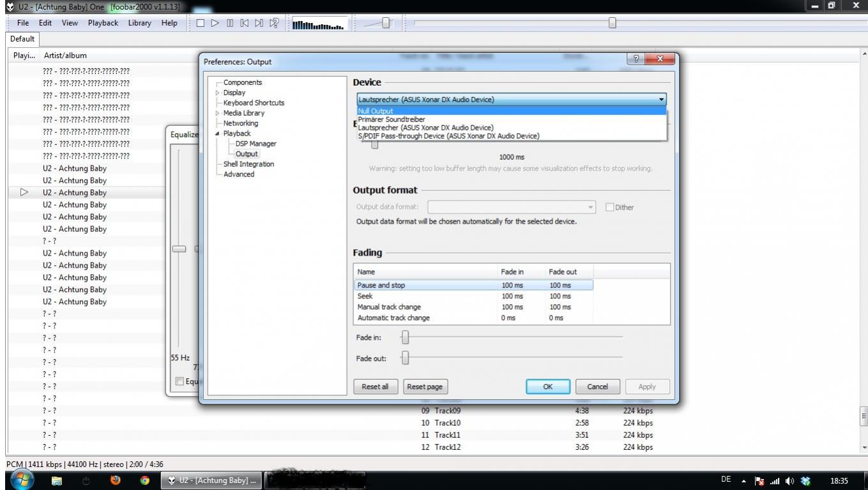Viewport: 868px width, 490px height.
Task: Skip to the next track
Action: [259, 23]
